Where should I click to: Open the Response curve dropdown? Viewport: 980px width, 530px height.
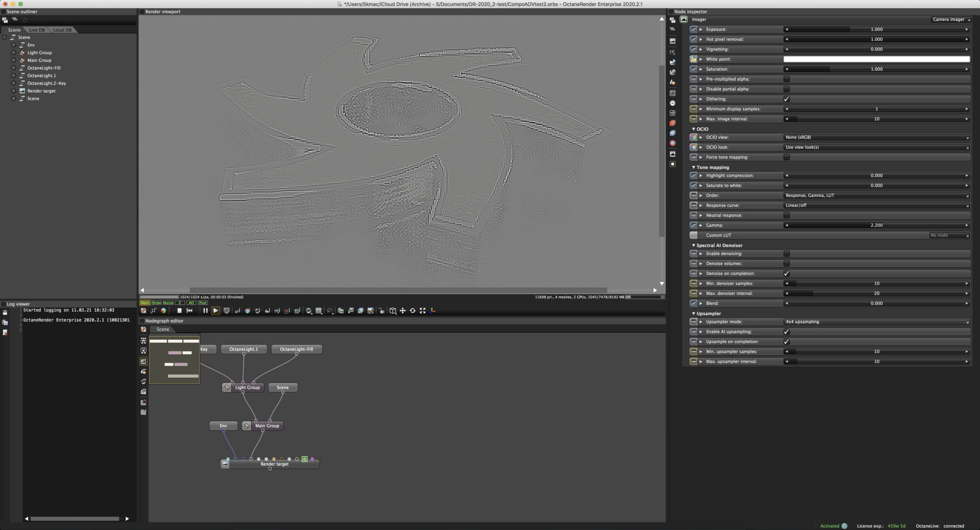(x=876, y=205)
